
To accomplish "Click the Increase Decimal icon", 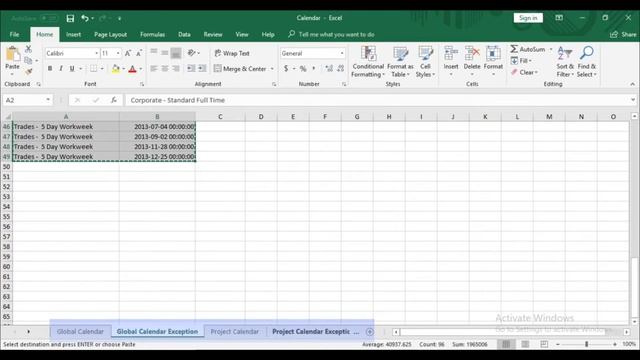I will pyautogui.click(x=329, y=69).
